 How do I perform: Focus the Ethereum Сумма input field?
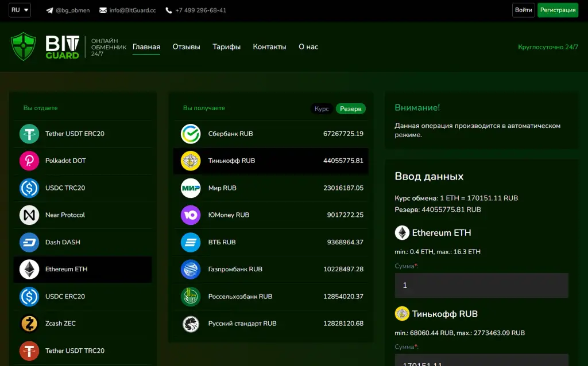point(482,286)
